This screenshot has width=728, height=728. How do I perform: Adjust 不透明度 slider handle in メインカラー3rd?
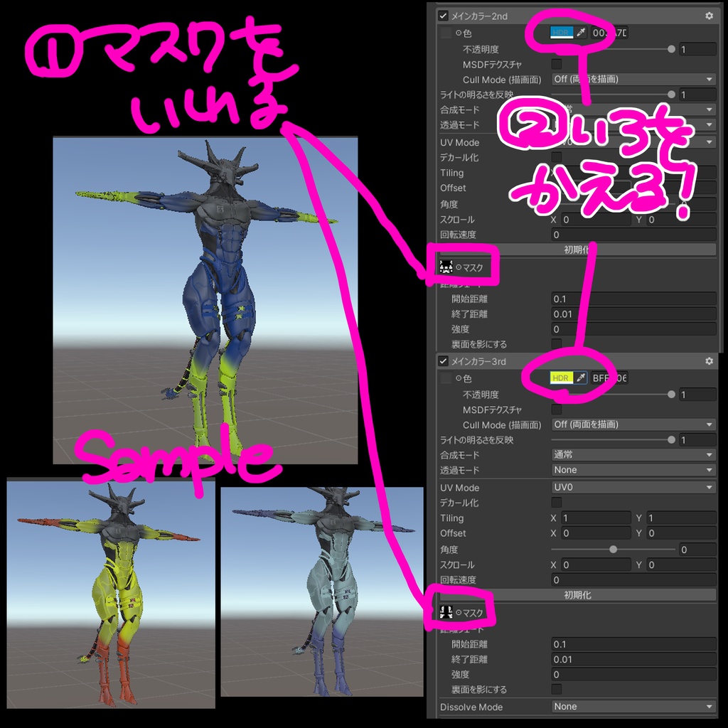(x=671, y=394)
